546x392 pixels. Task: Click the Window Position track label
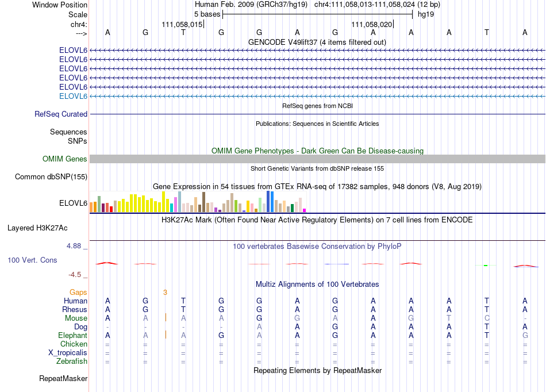(x=60, y=5)
